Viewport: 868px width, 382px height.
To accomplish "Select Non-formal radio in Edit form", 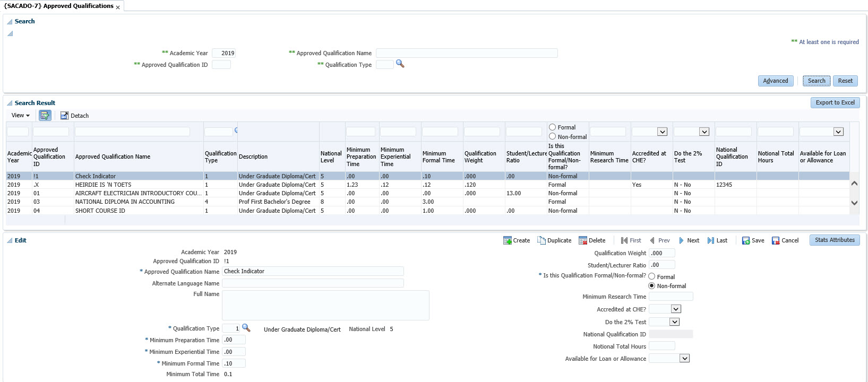I will (x=652, y=286).
